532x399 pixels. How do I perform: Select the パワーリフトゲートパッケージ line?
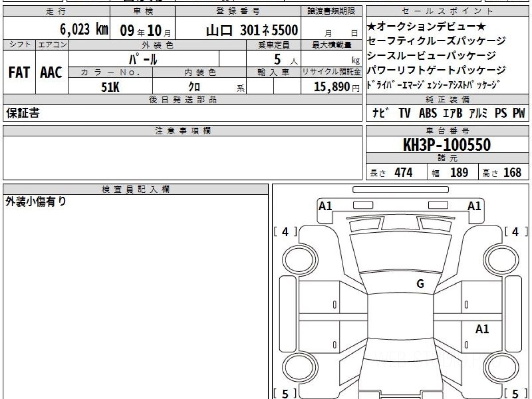[437, 70]
